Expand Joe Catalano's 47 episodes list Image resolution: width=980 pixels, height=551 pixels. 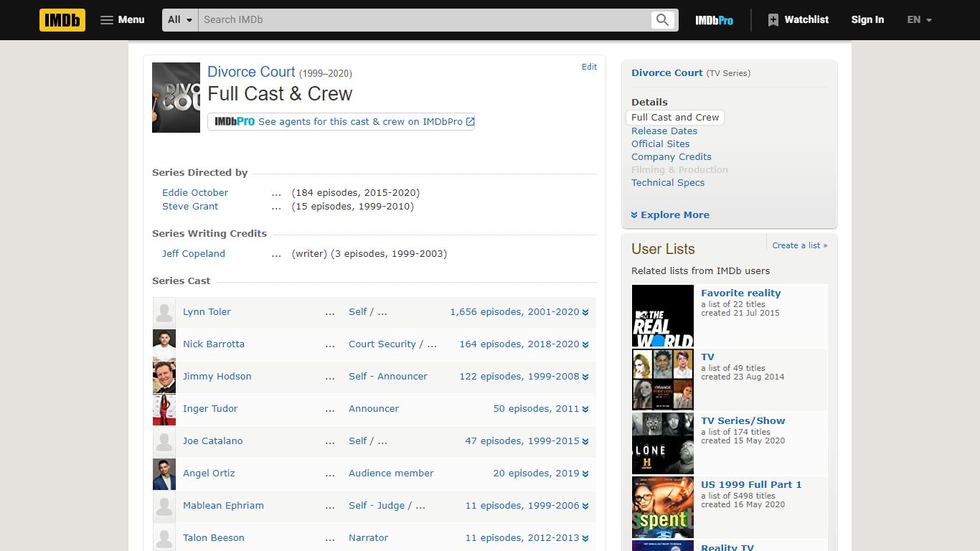527,441
